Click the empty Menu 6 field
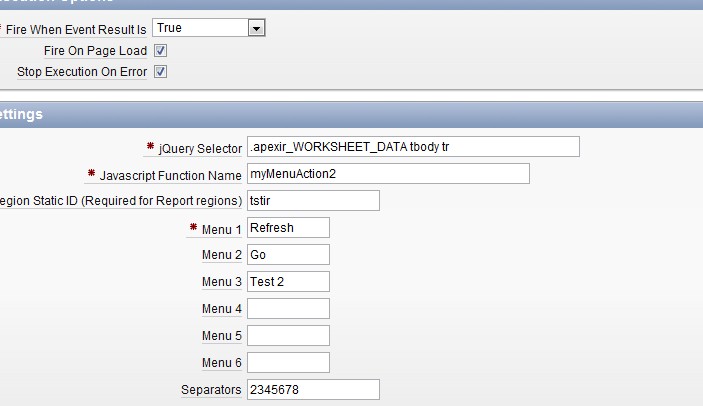The width and height of the screenshot is (703, 406). 288,363
